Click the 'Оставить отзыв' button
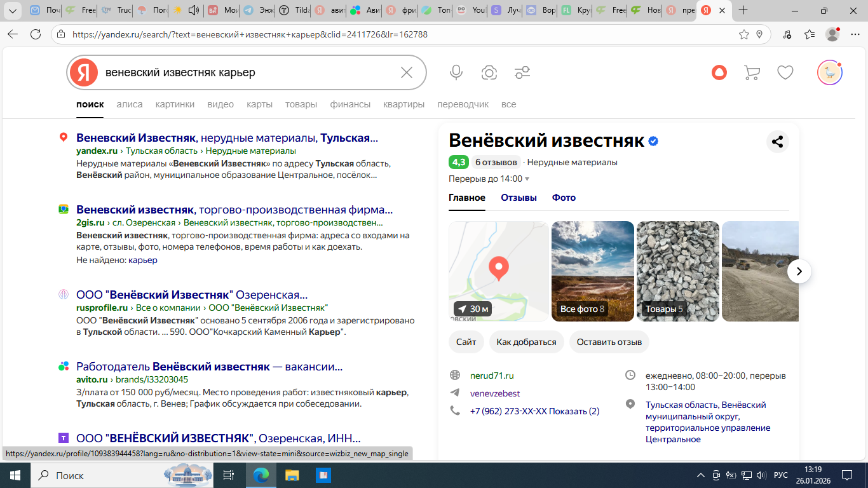Viewport: 868px width, 488px height. [609, 342]
